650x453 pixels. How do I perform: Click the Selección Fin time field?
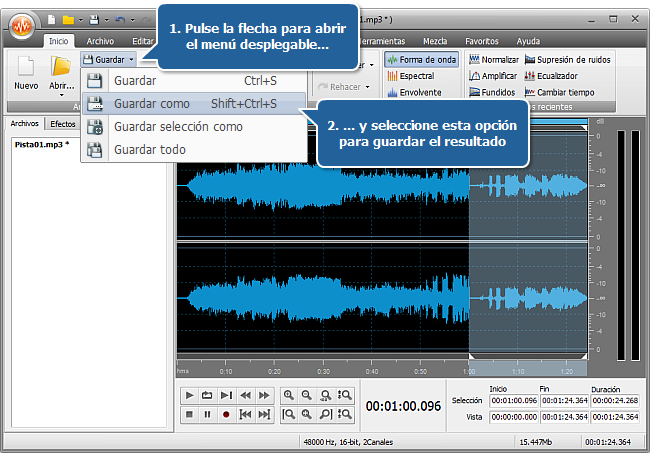565,401
